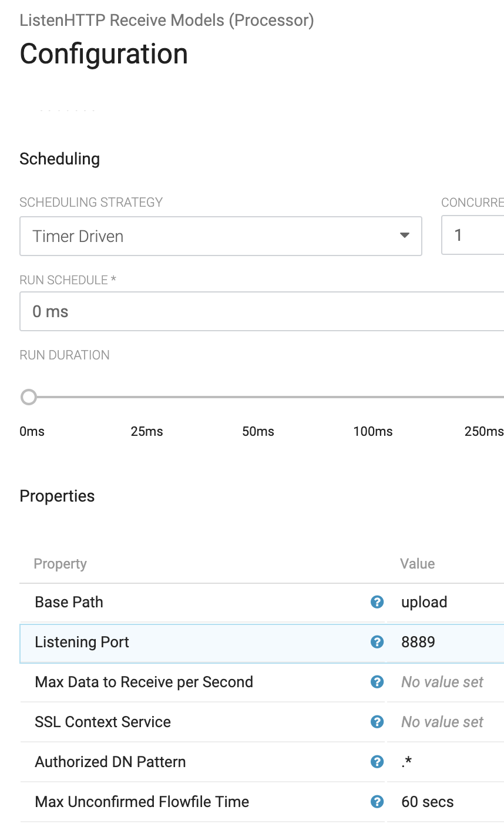Open the Scheduling Strategy dropdown
This screenshot has height=827, width=504.
click(220, 236)
